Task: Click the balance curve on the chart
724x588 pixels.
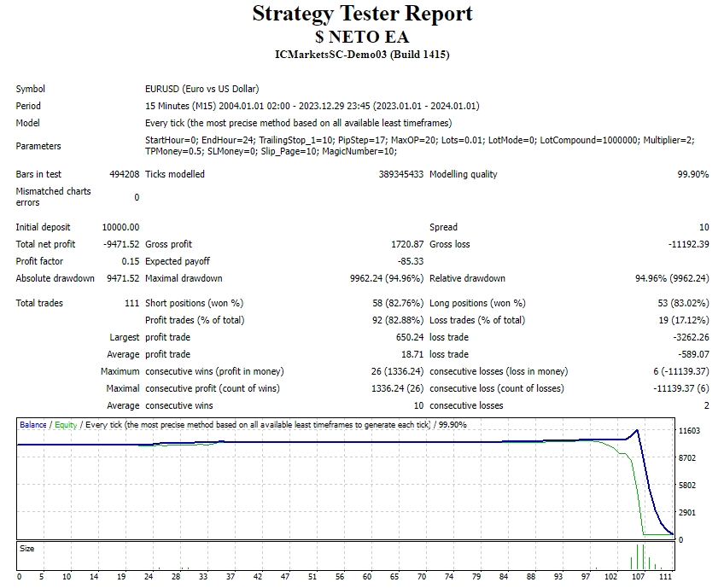Action: [342, 443]
